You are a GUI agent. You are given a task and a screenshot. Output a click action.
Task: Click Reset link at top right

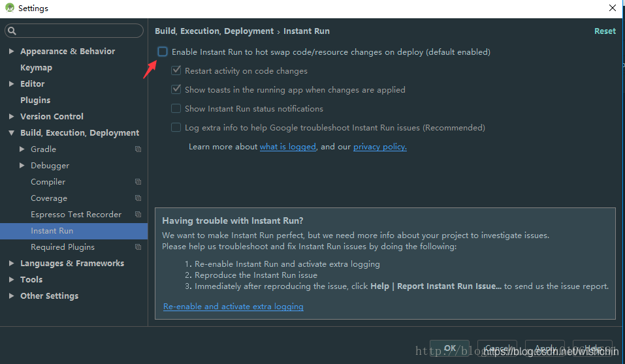605,31
